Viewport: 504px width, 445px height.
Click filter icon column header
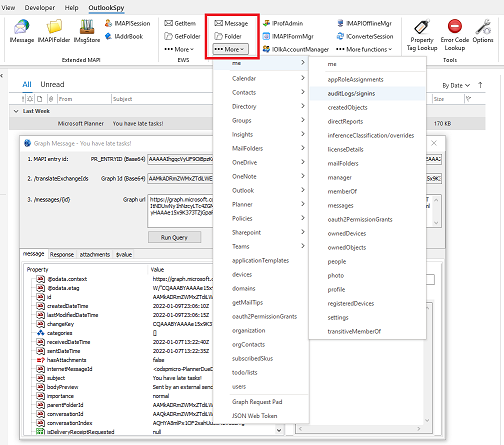468,99
